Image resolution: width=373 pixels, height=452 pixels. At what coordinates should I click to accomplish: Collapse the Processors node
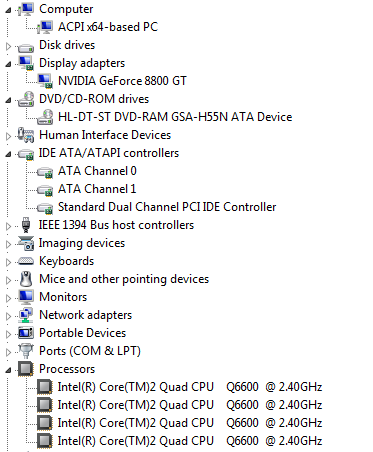(8, 370)
